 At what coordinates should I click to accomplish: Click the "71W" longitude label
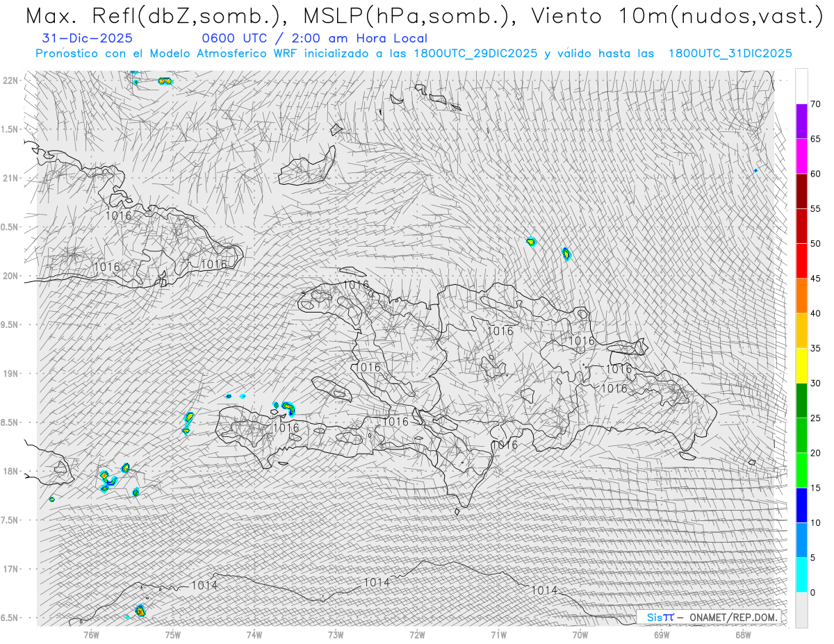[x=498, y=634]
